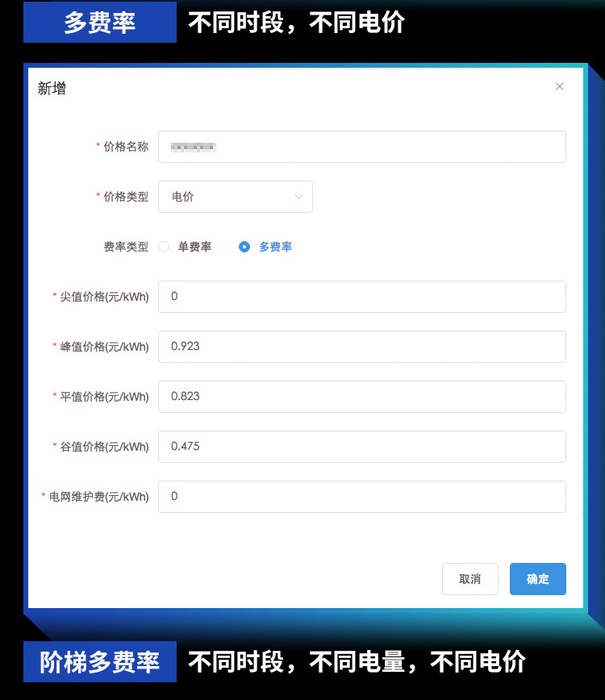This screenshot has width=605, height=700.
Task: Click the 峰值价格 field showing 0.923
Action: (x=361, y=347)
